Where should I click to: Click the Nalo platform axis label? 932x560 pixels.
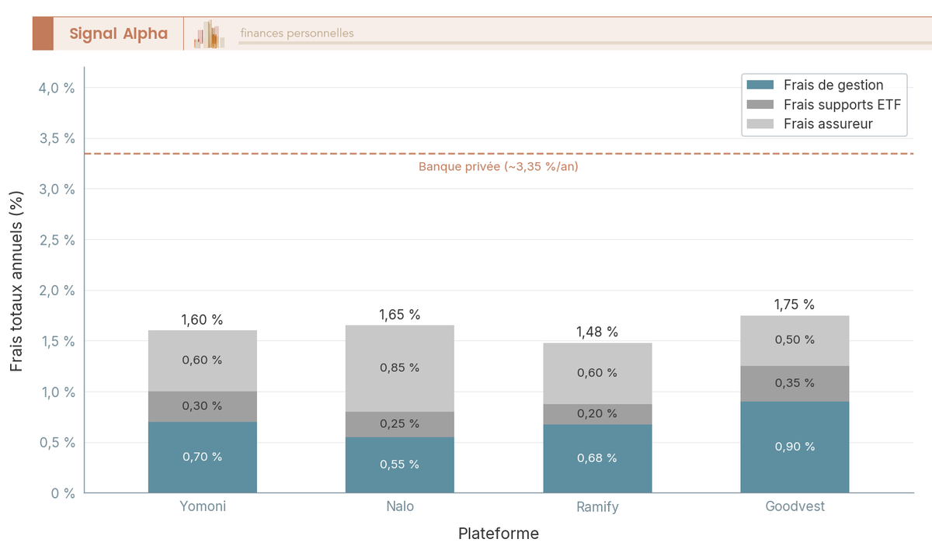click(400, 506)
